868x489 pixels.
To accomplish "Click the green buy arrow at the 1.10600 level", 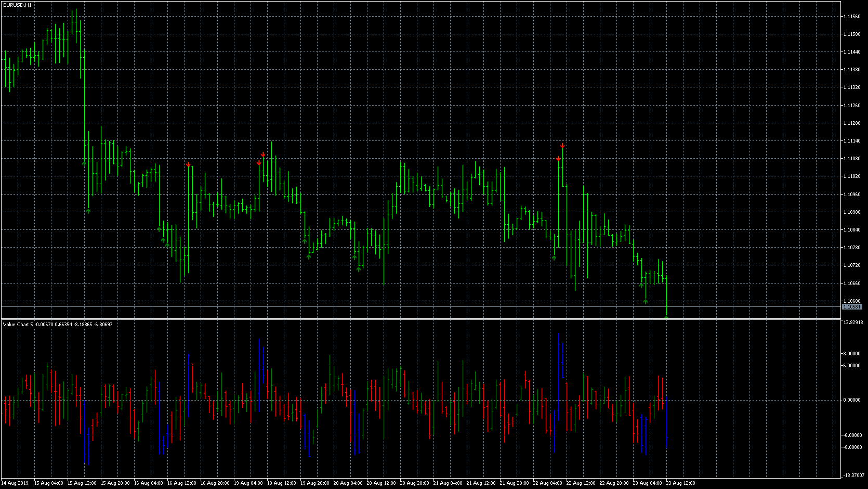I will (646, 301).
